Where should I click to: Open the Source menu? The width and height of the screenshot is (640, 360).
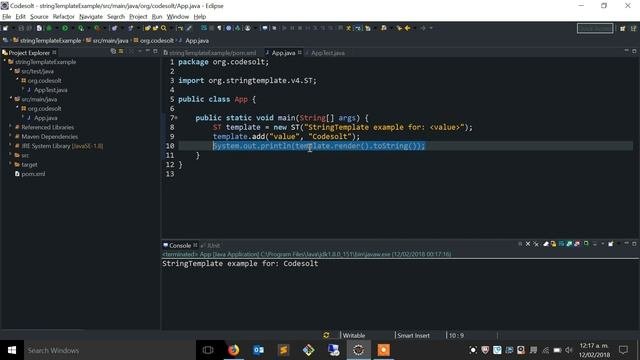coord(39,17)
